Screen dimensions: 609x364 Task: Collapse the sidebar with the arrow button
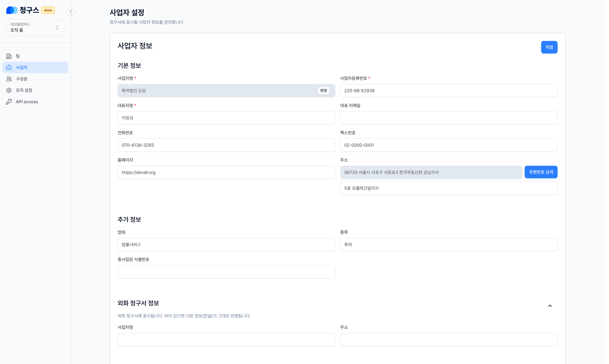[x=71, y=11]
